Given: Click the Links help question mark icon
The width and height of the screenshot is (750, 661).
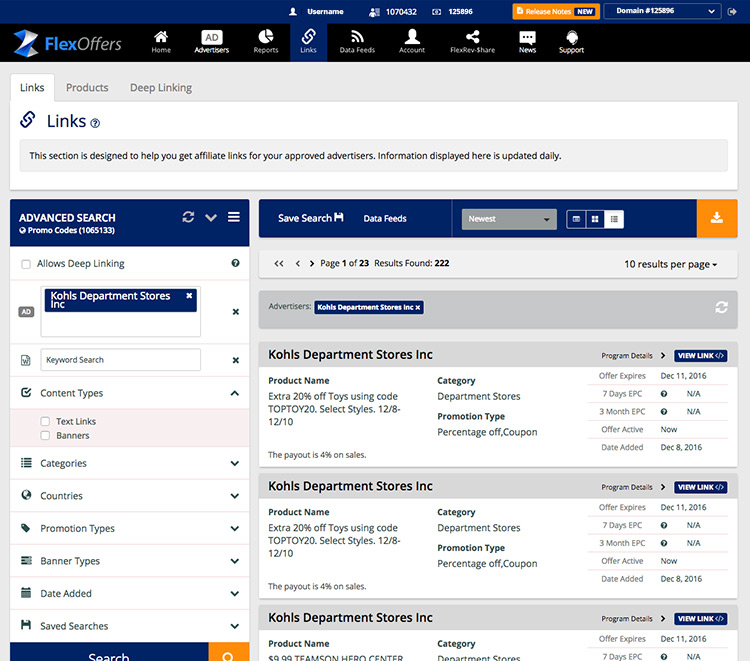Looking at the screenshot, I should tap(95, 123).
